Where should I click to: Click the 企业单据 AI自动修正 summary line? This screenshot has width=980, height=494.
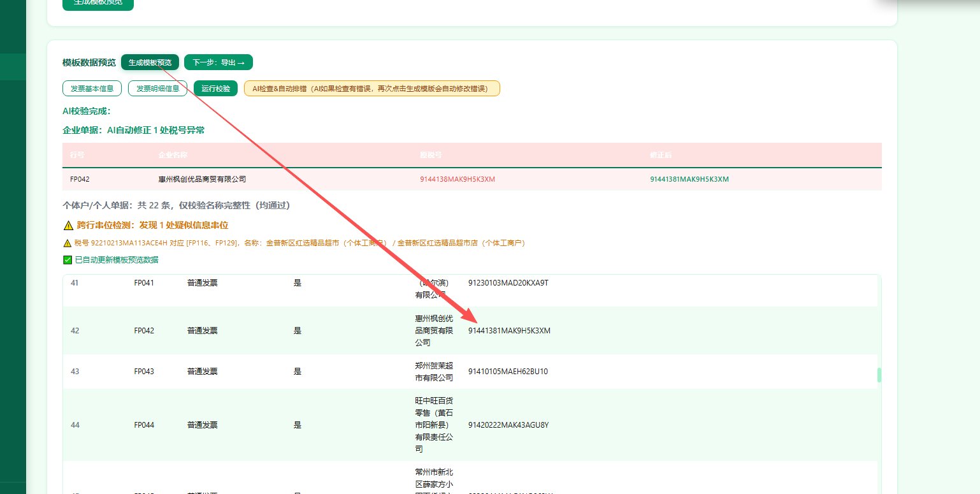click(134, 130)
